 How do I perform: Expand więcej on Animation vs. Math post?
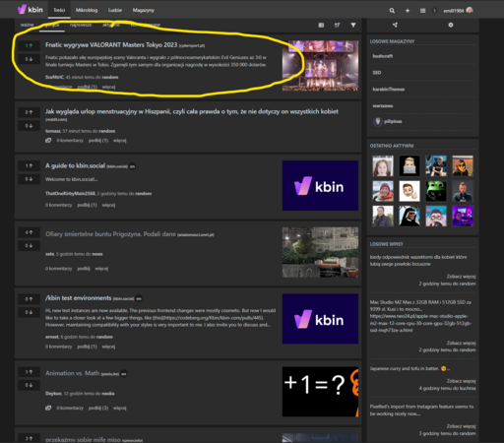click(120, 408)
